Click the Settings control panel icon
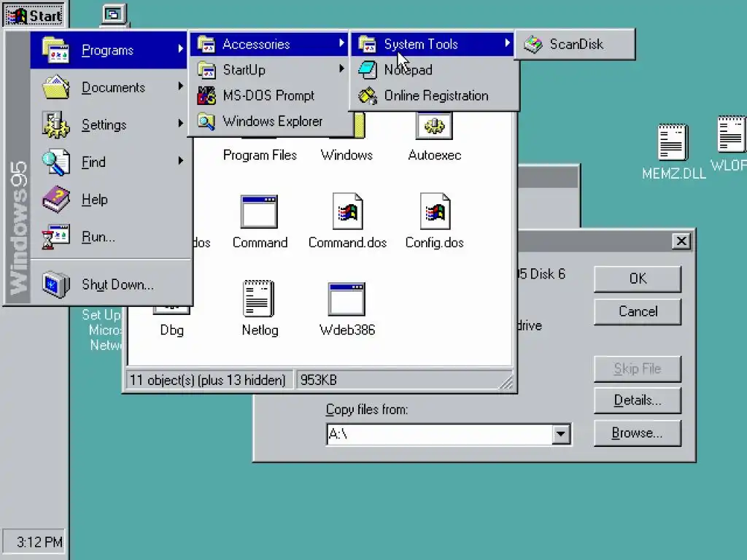 55,125
